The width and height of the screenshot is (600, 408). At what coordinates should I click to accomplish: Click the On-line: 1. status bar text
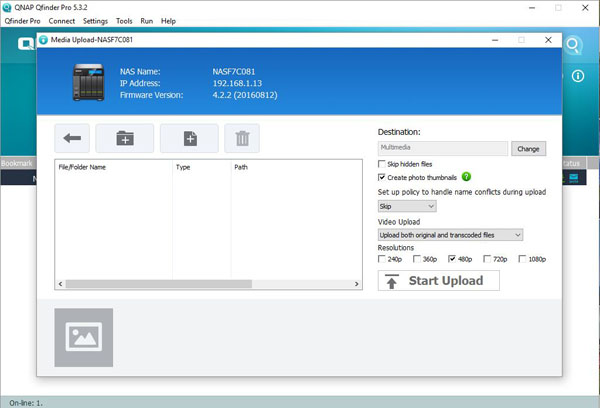coord(26,403)
